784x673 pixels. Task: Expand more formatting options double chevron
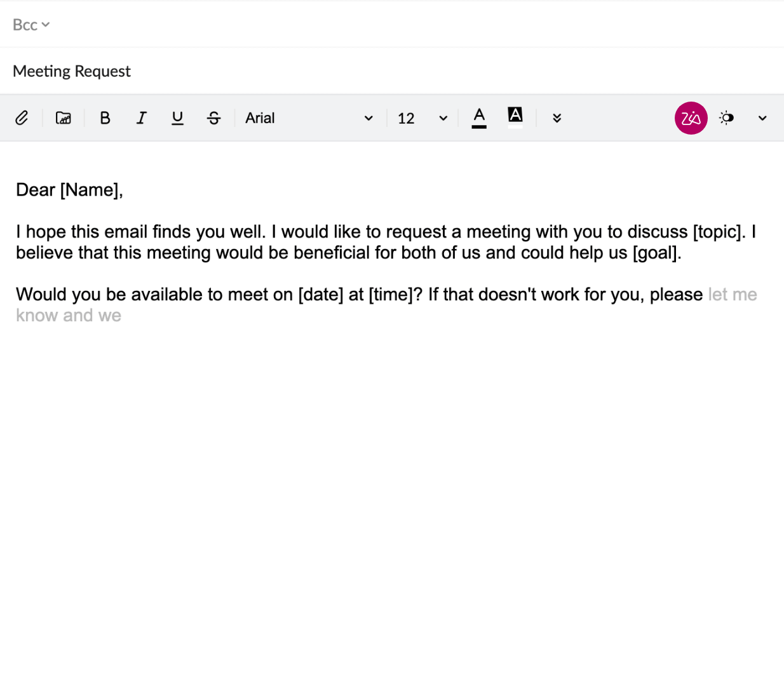(x=557, y=118)
